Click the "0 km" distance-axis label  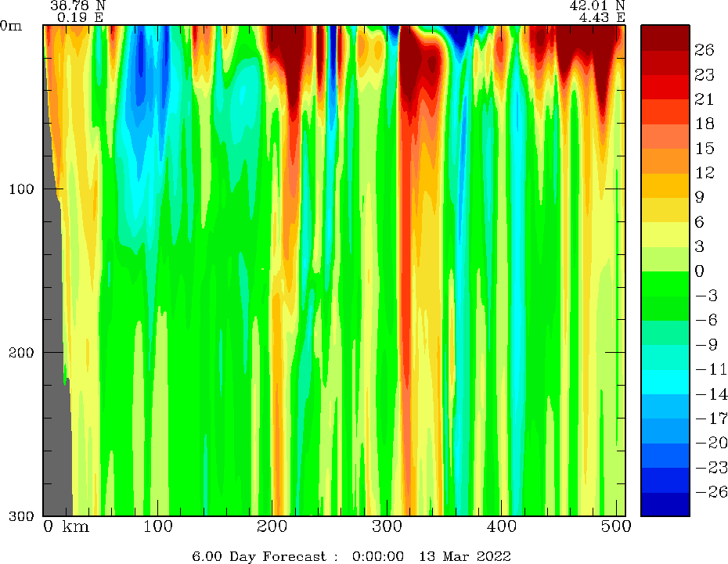pos(67,527)
